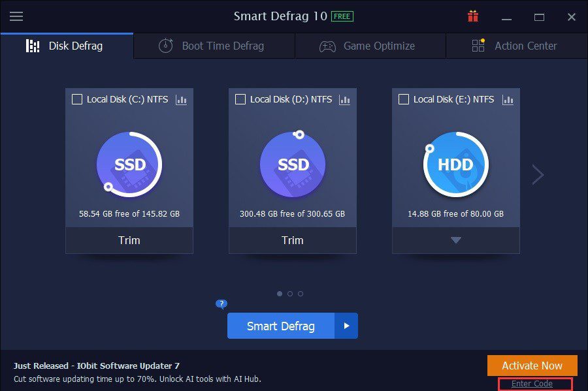588x391 pixels.
Task: Check the Local Disk (C:) checkbox
Action: point(77,99)
